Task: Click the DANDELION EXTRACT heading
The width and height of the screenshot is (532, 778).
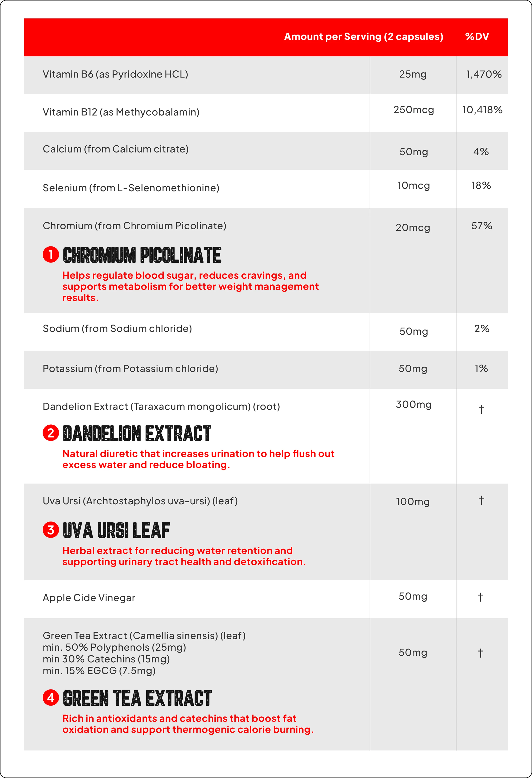Action: tap(137, 434)
